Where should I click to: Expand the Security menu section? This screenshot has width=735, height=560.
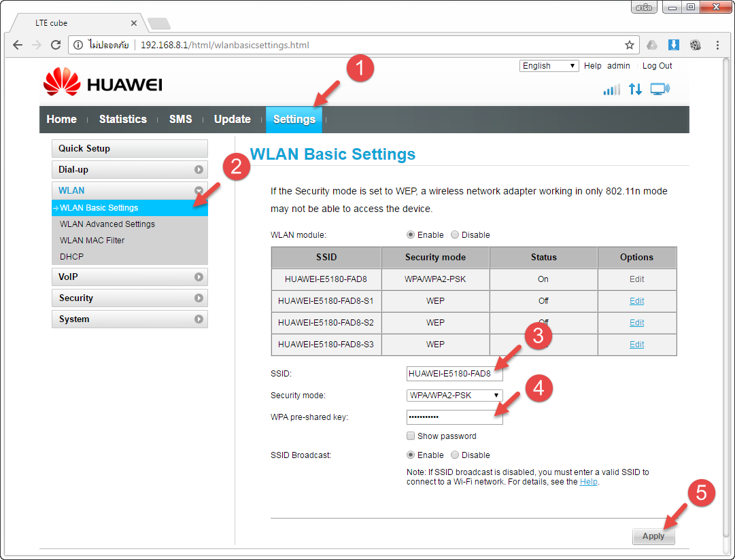click(x=130, y=298)
